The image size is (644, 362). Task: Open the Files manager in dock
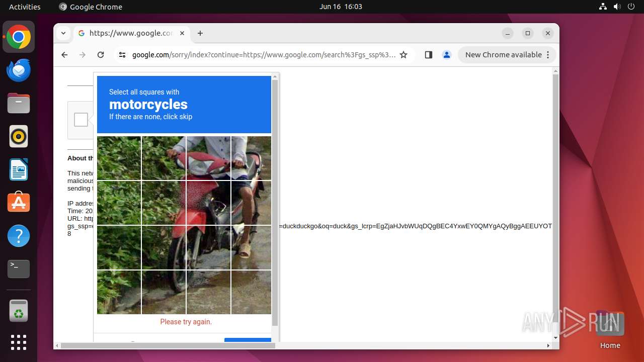[19, 104]
